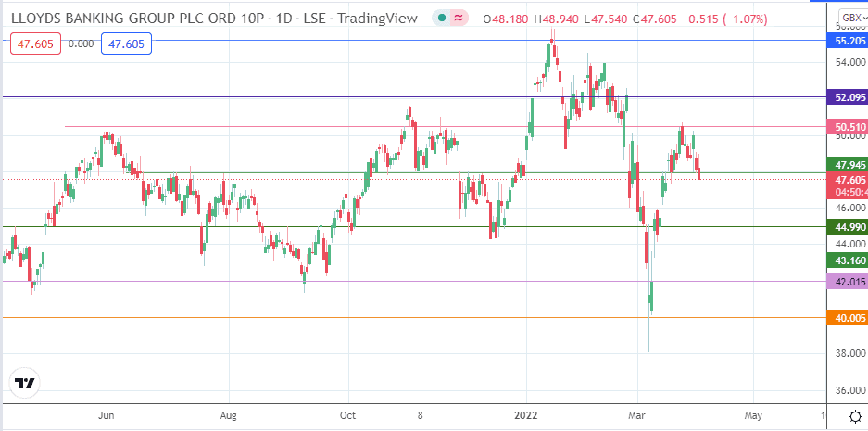Select the 47.945 green price label
Viewport: 868px width, 431px height.
click(x=847, y=165)
